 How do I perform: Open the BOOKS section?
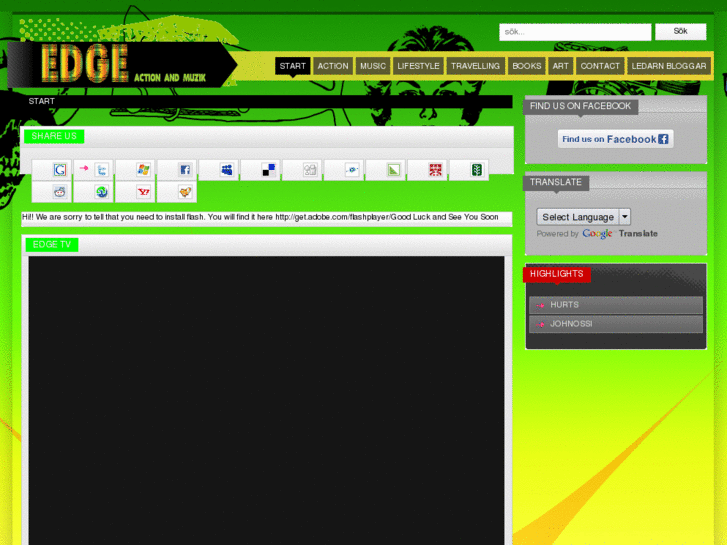coord(526,66)
